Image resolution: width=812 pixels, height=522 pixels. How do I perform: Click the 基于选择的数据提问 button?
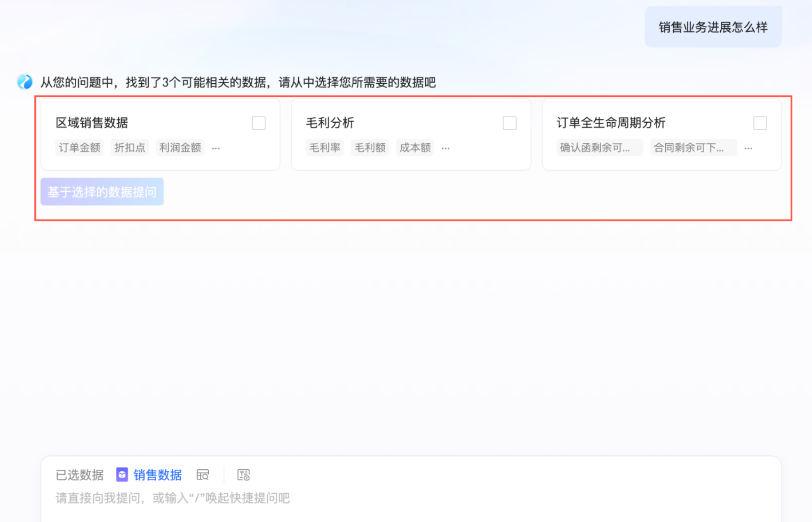pos(102,191)
